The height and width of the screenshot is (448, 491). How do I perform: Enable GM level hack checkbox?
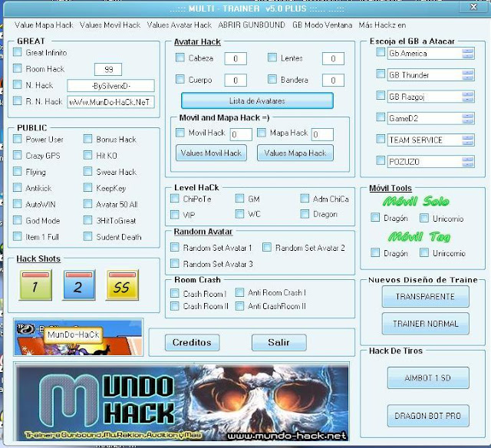[239, 198]
